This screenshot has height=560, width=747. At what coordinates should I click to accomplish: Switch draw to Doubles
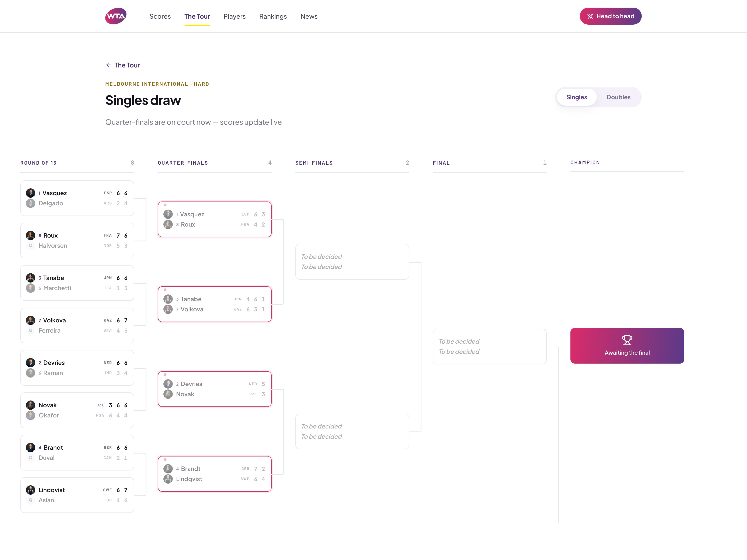tap(618, 97)
